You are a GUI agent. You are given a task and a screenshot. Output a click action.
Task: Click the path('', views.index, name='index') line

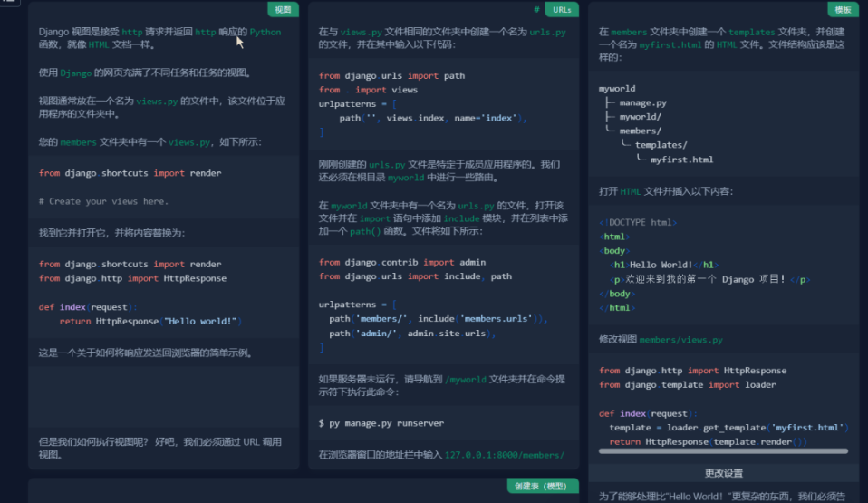pyautogui.click(x=433, y=118)
